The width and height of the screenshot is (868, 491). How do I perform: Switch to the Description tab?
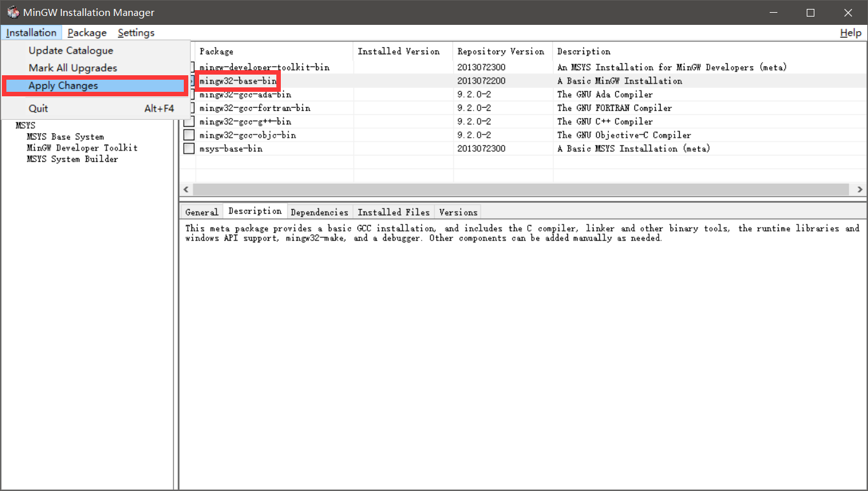tap(255, 211)
